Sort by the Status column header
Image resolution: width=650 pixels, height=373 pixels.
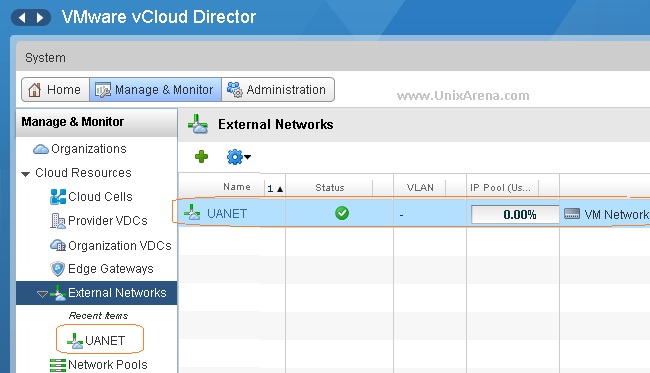click(x=330, y=188)
